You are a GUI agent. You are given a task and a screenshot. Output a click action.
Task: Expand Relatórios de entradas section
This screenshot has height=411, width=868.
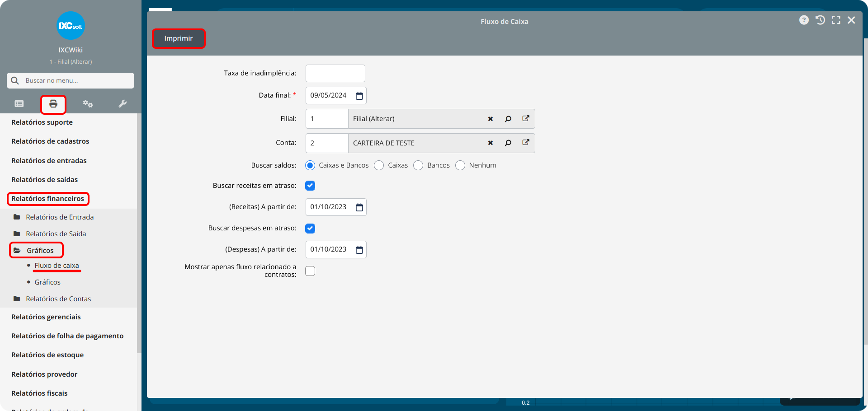click(49, 161)
